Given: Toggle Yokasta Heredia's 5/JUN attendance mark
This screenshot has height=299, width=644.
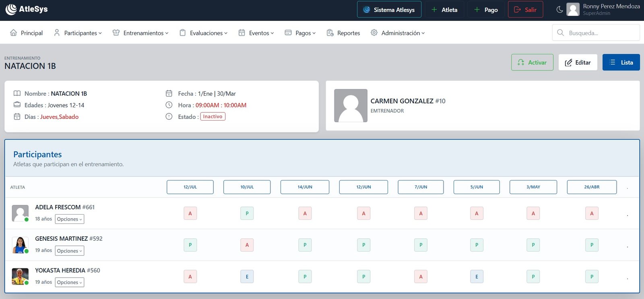Looking at the screenshot, I should 477,276.
